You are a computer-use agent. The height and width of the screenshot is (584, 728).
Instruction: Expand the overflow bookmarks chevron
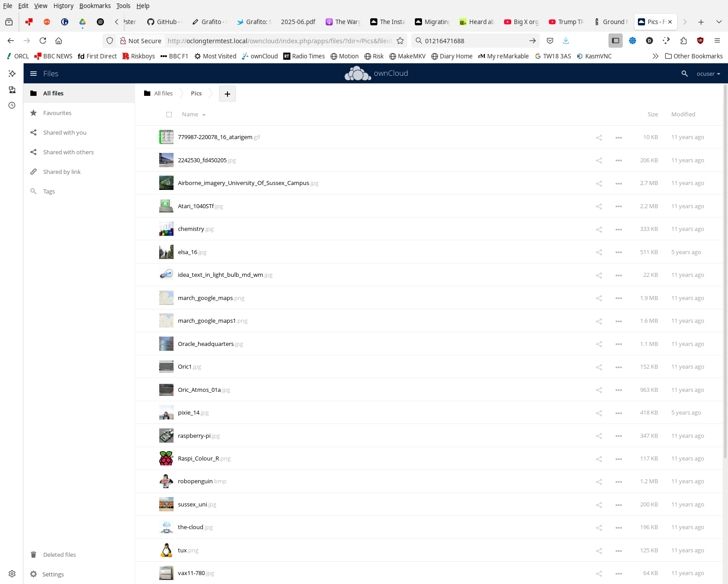(x=655, y=56)
